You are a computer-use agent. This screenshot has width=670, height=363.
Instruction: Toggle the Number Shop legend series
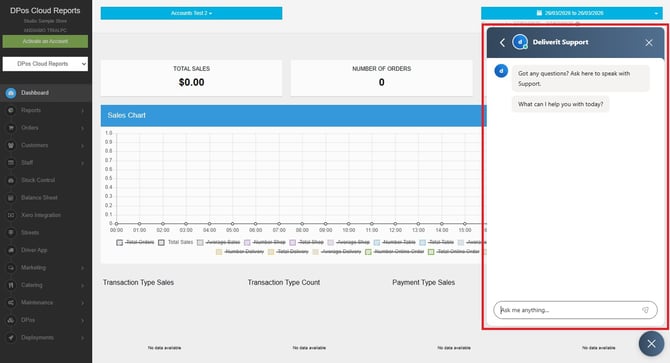[x=264, y=242]
